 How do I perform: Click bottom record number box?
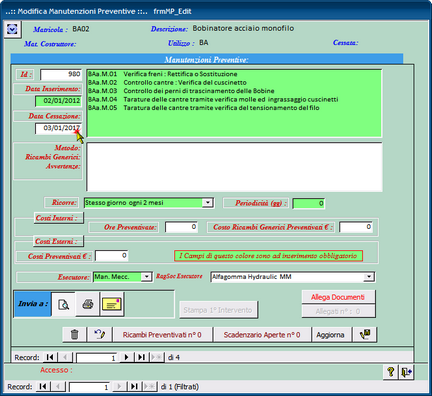coord(89,387)
